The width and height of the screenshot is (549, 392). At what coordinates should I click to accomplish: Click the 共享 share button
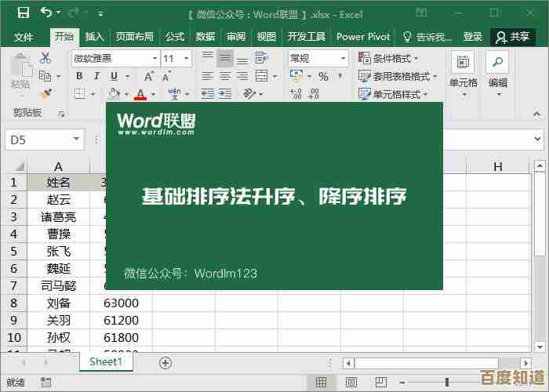513,37
